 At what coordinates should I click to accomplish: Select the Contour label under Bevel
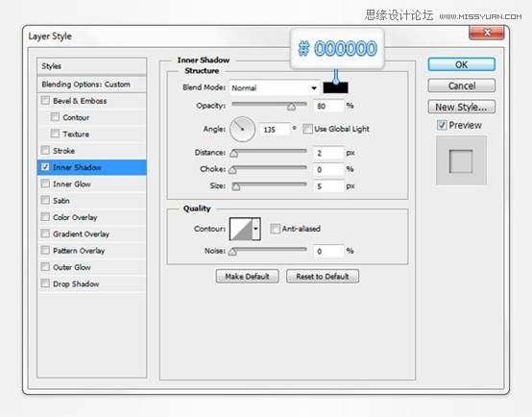pos(76,117)
